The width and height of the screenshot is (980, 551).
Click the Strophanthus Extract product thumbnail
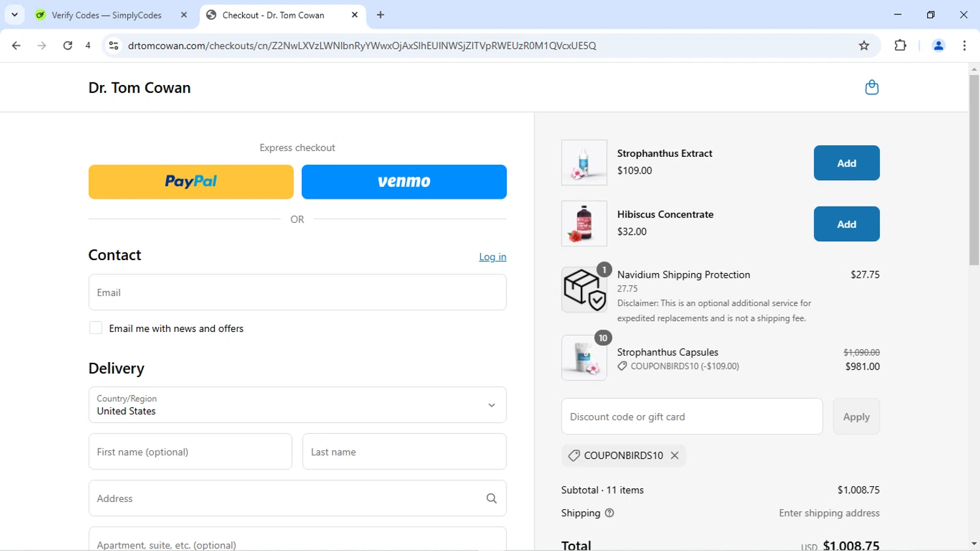[x=584, y=162]
